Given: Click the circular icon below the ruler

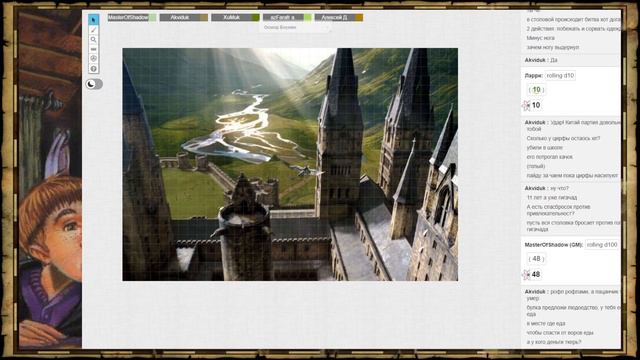Looking at the screenshot, I should point(93,59).
